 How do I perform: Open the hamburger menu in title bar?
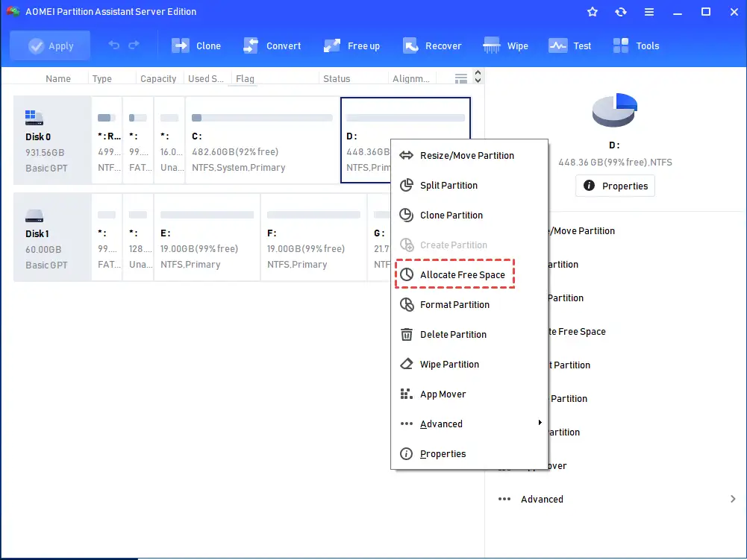pyautogui.click(x=648, y=12)
